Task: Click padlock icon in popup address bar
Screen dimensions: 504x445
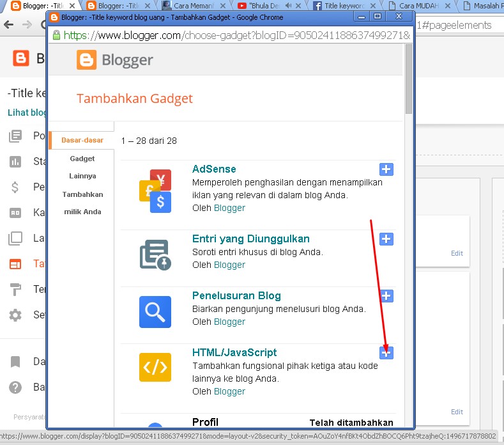Action: tap(56, 35)
